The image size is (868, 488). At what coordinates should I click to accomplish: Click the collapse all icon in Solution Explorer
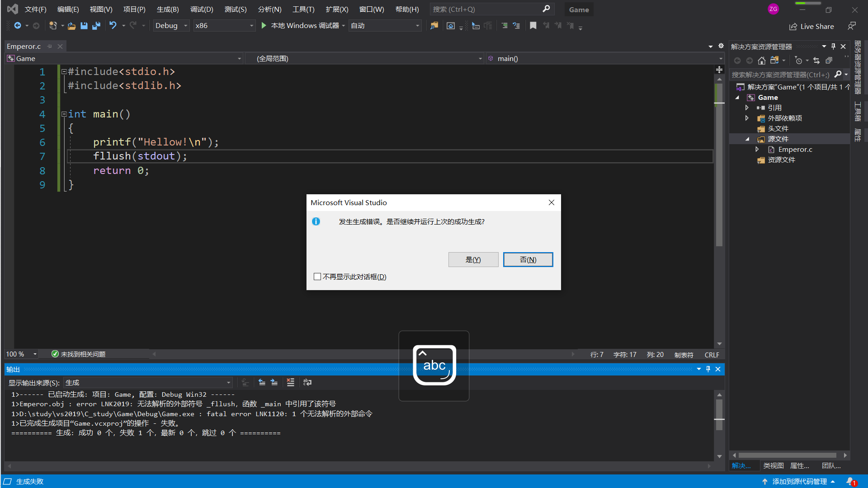coord(829,61)
